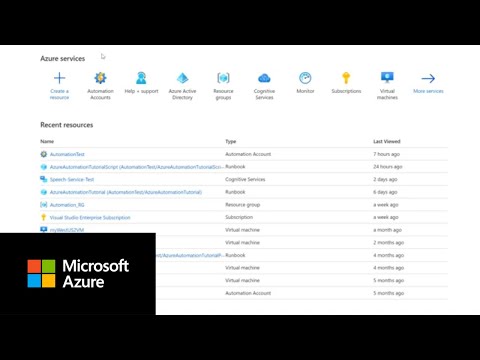
Task: Click the Recent resources heading
Action: pos(67,125)
